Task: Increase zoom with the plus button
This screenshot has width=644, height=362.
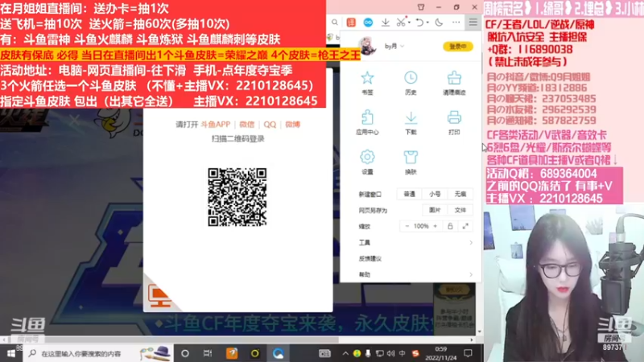Action: [x=435, y=226]
